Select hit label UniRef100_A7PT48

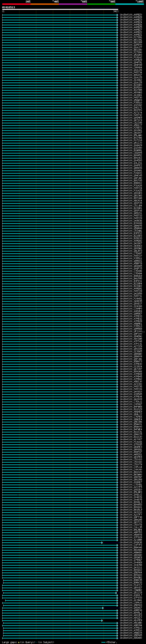point(131,342)
